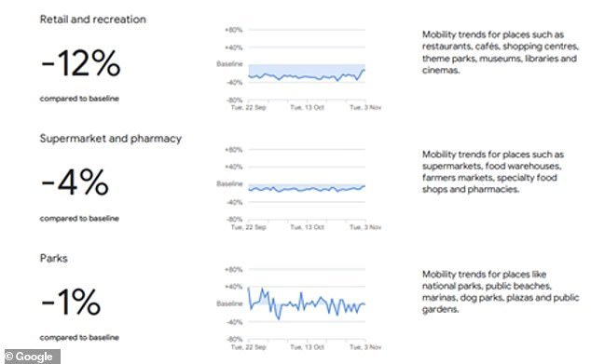Viewport: 591px width, 364px height.
Task: Click Tue, 22 Sep label on Retail chart
Action: click(x=248, y=108)
